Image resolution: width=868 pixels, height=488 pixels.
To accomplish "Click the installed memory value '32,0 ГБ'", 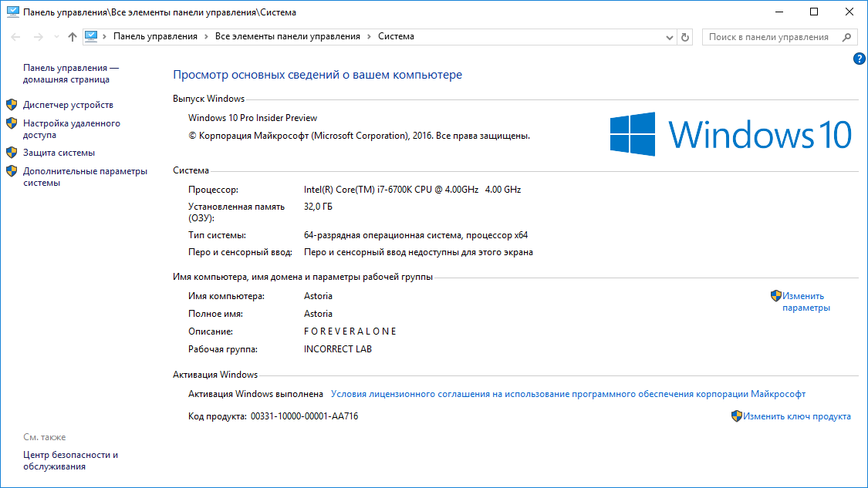I will pos(318,207).
